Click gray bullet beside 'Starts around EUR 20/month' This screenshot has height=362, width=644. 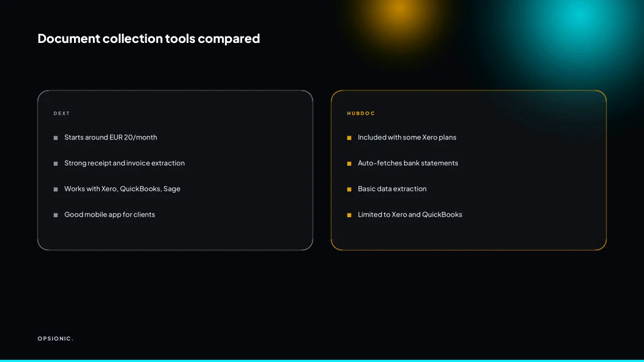tap(56, 138)
